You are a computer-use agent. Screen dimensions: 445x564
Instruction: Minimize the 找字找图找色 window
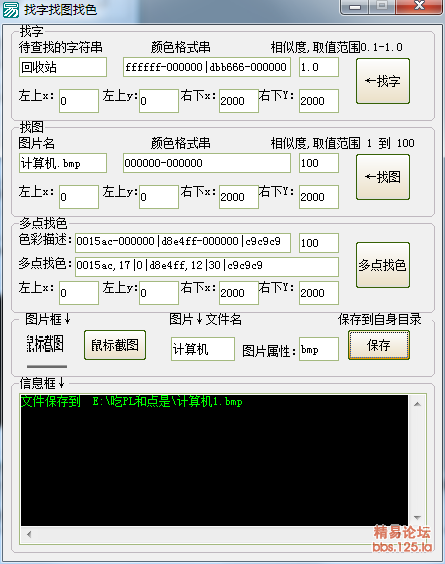(x=355, y=7)
